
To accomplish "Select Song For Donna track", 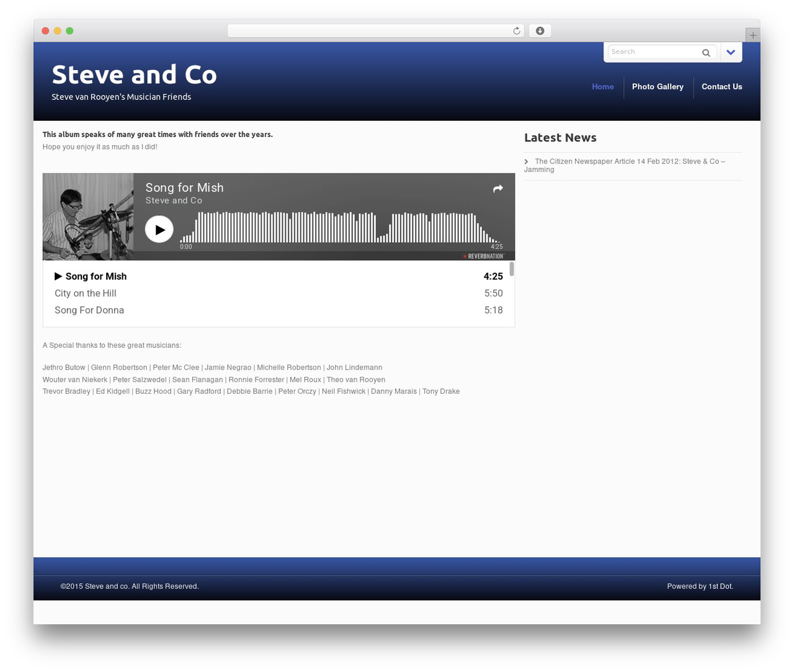I will tap(89, 310).
